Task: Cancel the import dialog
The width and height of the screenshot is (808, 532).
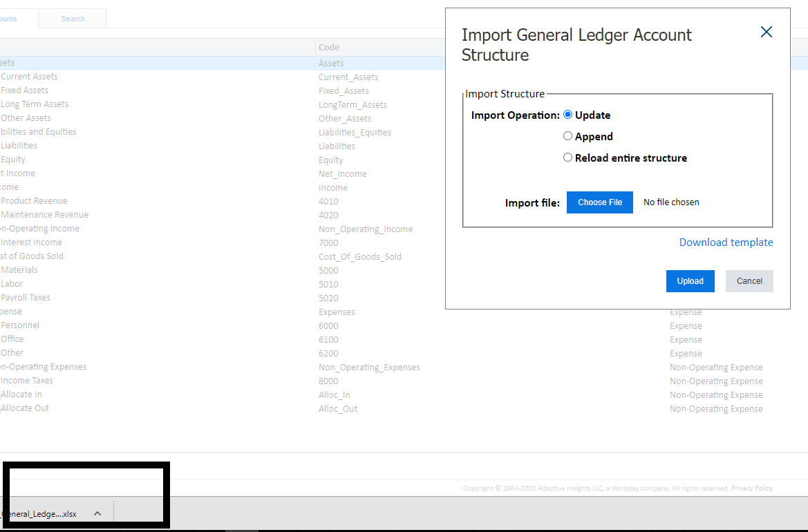Action: click(749, 281)
